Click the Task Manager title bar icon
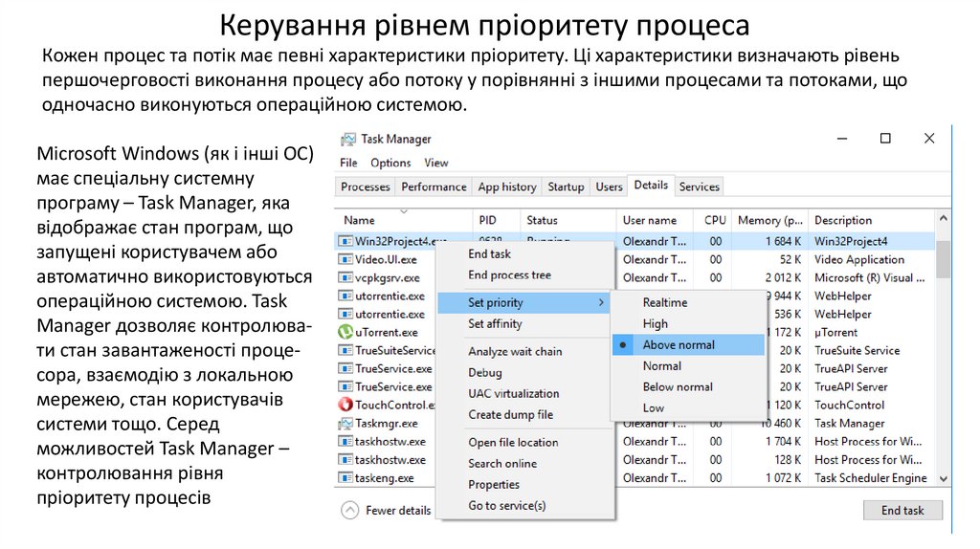The height and width of the screenshot is (549, 980). [x=347, y=140]
